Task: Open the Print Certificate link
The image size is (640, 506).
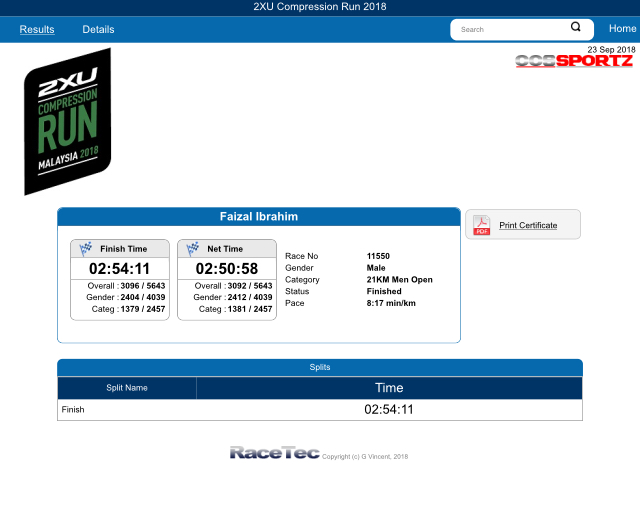Action: click(528, 225)
